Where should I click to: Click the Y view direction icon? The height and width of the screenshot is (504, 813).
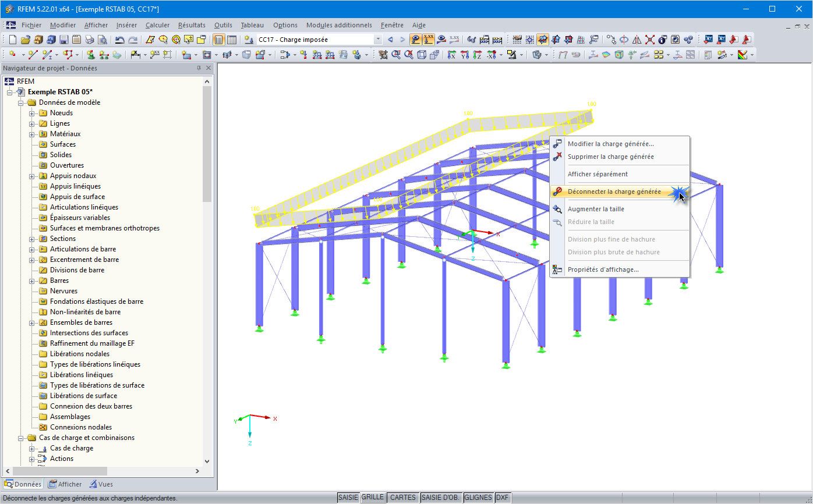coord(465,55)
